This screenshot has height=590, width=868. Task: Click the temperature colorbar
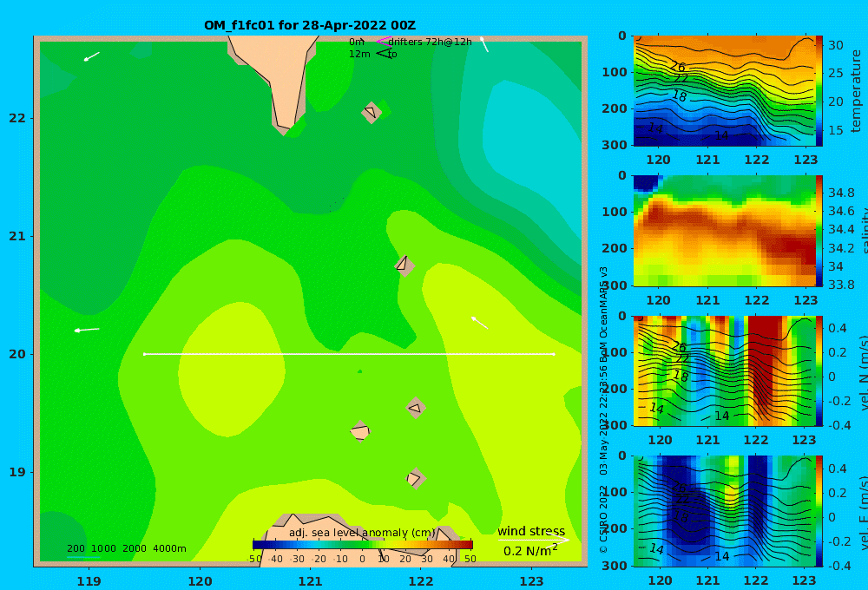(x=819, y=91)
